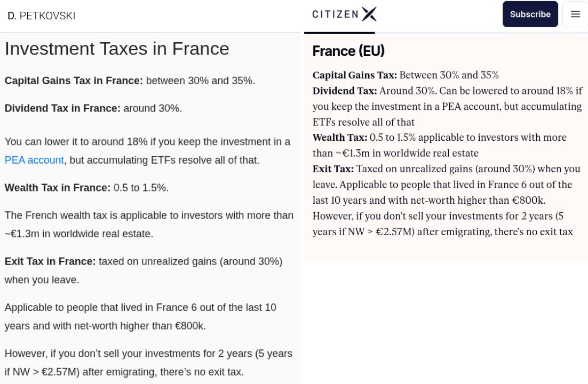
Task: Click the paragraph starting The French wealth tax
Action: tap(149, 225)
